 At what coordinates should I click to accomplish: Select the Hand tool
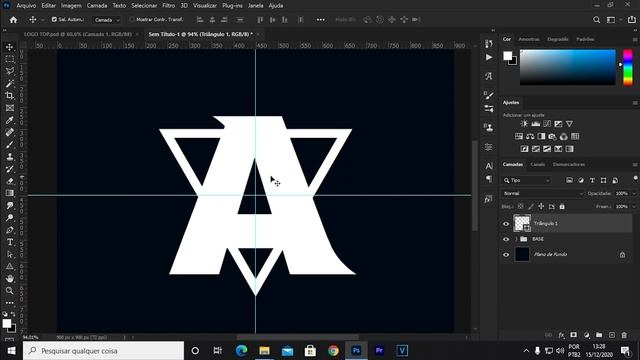[9, 278]
